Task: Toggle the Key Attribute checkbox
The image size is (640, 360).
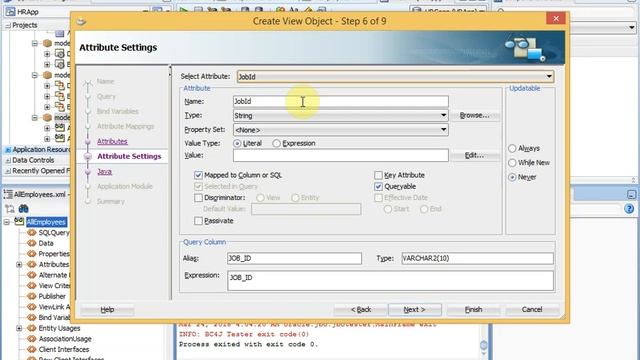Action: click(x=378, y=175)
